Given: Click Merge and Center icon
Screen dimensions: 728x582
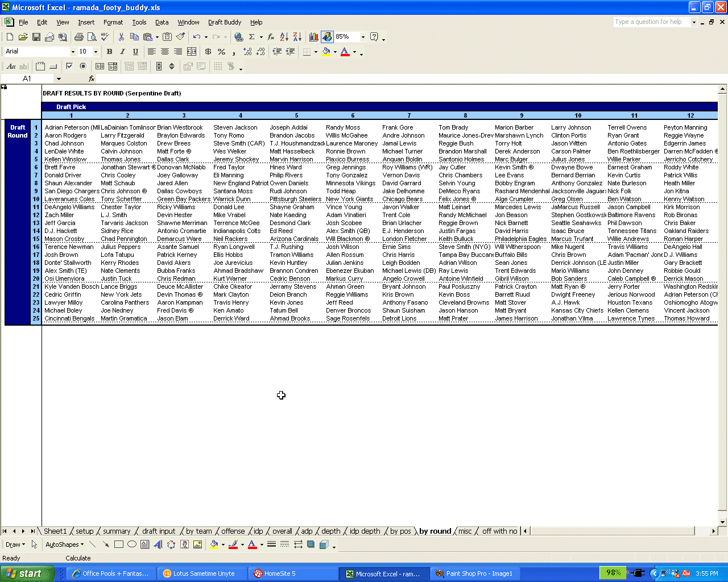Looking at the screenshot, I should pos(192,52).
